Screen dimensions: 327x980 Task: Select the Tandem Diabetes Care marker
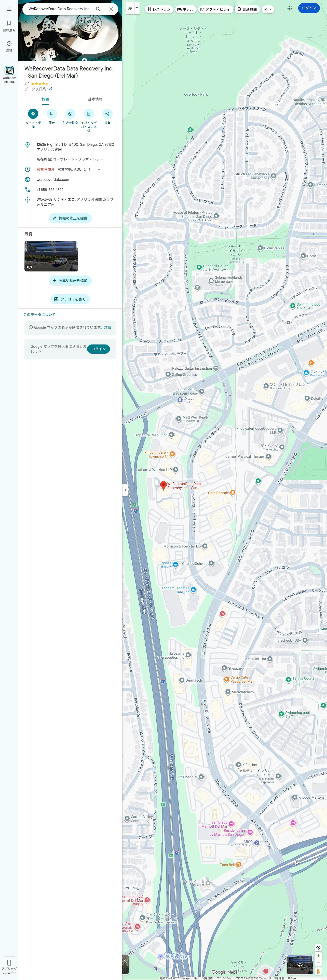pyautogui.click(x=193, y=589)
